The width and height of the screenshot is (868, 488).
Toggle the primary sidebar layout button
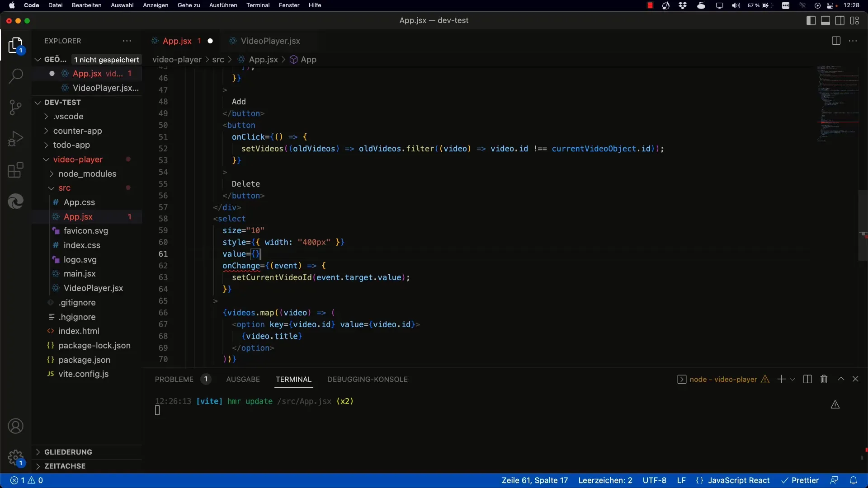(811, 21)
